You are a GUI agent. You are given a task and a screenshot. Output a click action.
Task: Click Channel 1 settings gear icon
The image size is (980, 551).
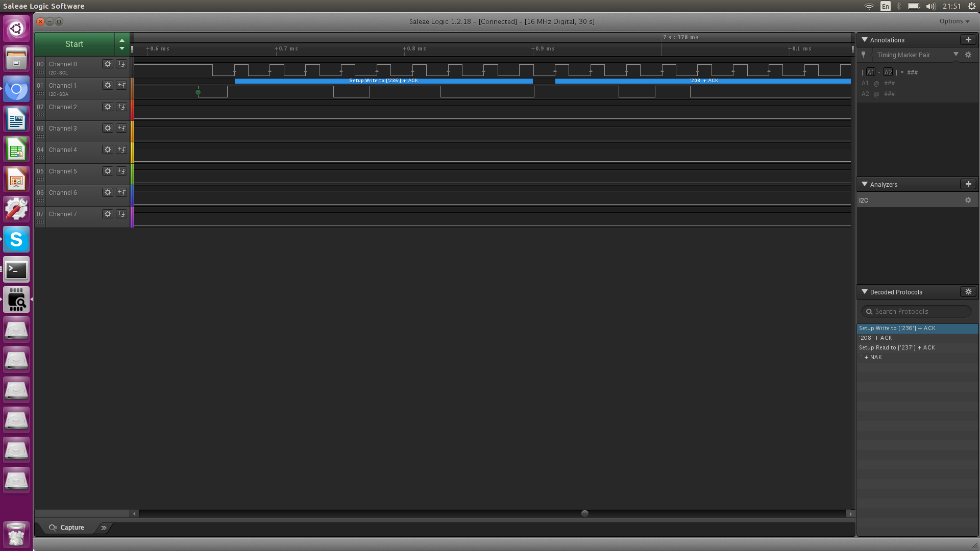pos(107,85)
